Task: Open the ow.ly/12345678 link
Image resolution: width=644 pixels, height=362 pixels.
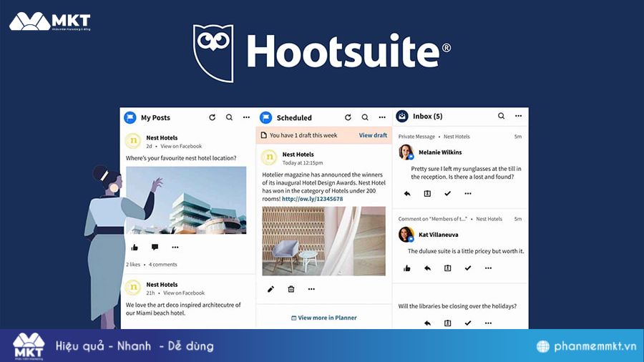Action: click(312, 199)
